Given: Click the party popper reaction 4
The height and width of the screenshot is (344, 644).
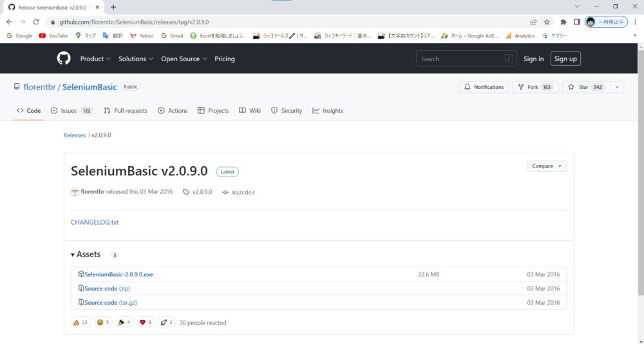Looking at the screenshot, I should point(124,323).
